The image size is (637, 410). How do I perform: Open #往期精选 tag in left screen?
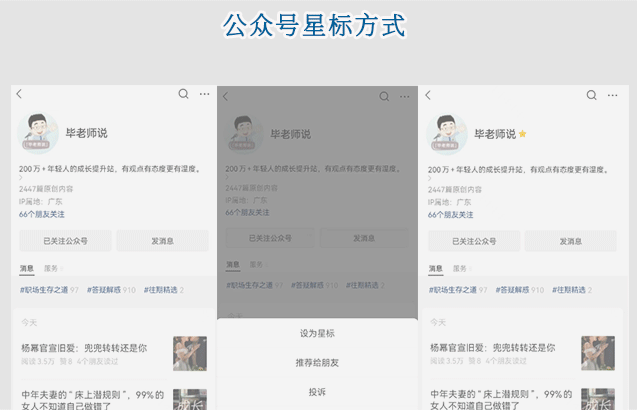[x=163, y=290]
